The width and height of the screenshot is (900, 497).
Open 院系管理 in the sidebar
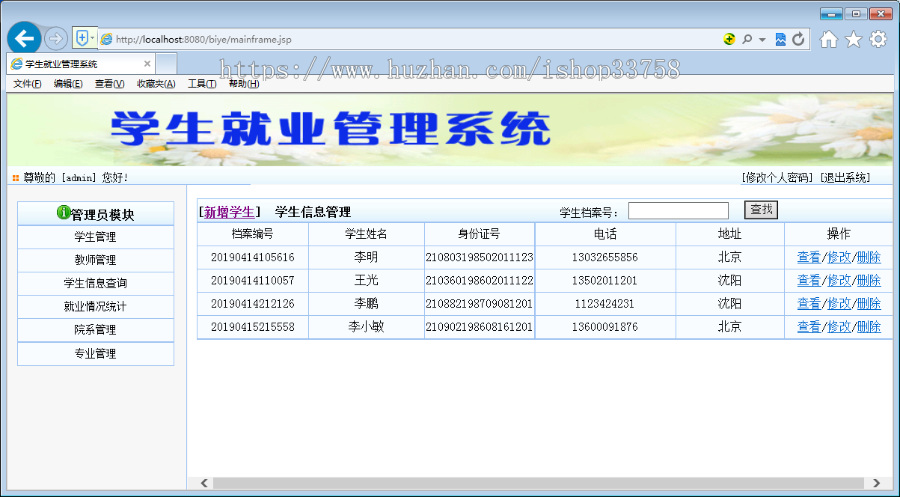[95, 330]
